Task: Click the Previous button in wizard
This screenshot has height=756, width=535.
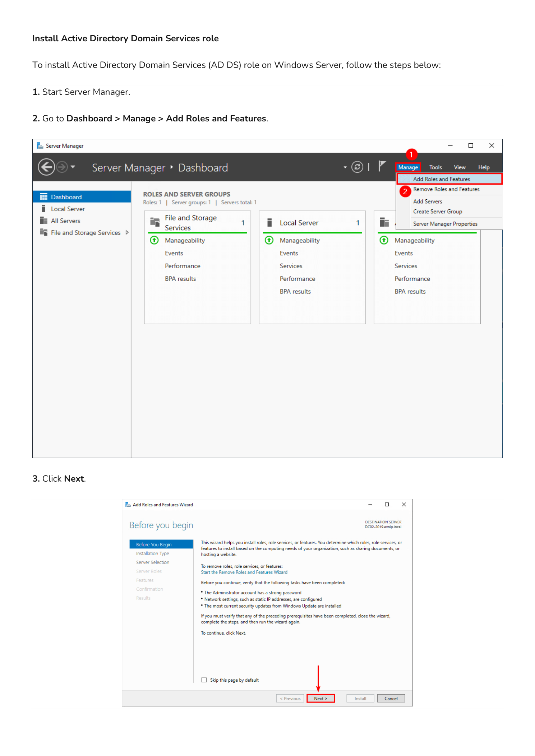Action: pos(290,699)
